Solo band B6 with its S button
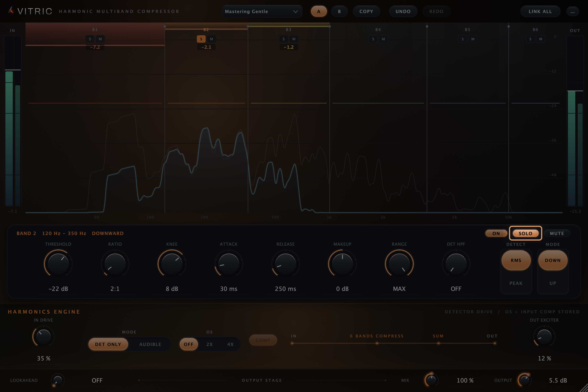This screenshot has height=392, width=588. tap(530, 39)
